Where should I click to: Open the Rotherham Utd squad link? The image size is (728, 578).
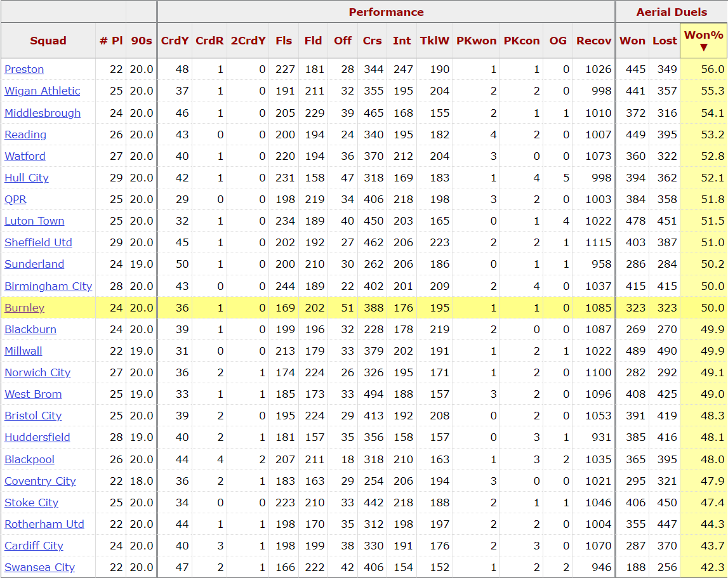(44, 524)
